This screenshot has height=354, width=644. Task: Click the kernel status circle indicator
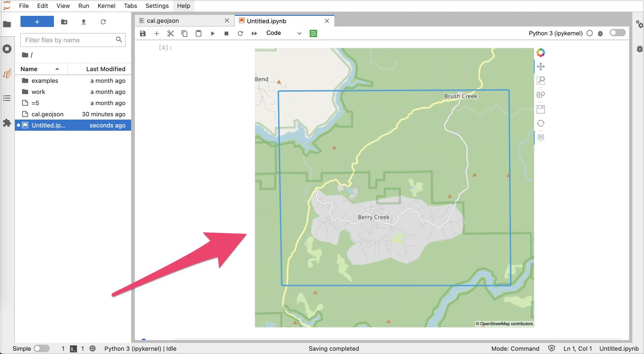tap(590, 33)
